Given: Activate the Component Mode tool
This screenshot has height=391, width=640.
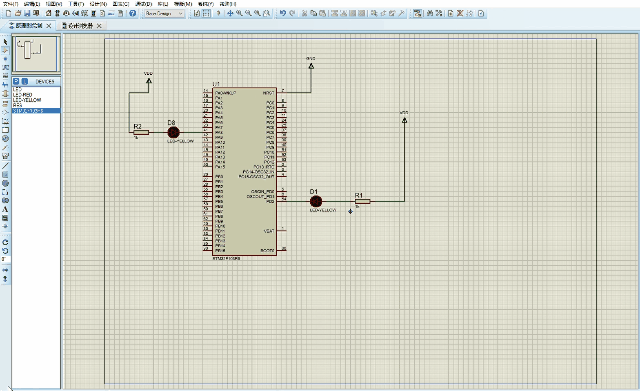Looking at the screenshot, I should point(5,50).
